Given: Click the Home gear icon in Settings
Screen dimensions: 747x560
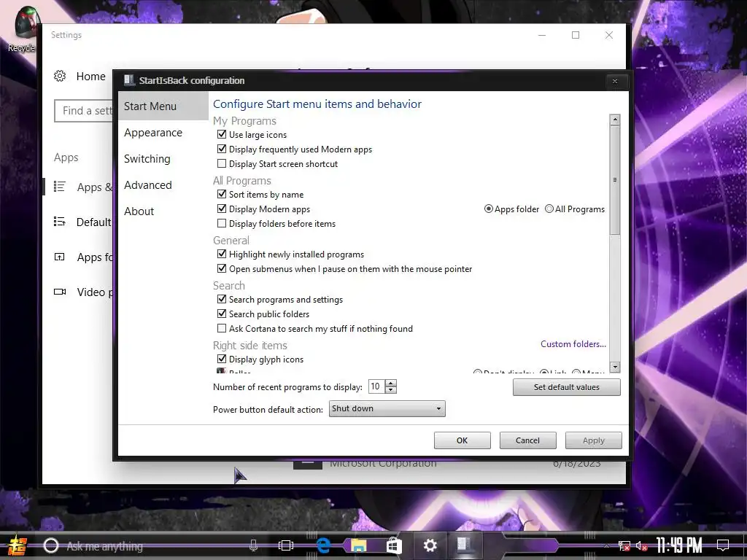Looking at the screenshot, I should pos(60,76).
